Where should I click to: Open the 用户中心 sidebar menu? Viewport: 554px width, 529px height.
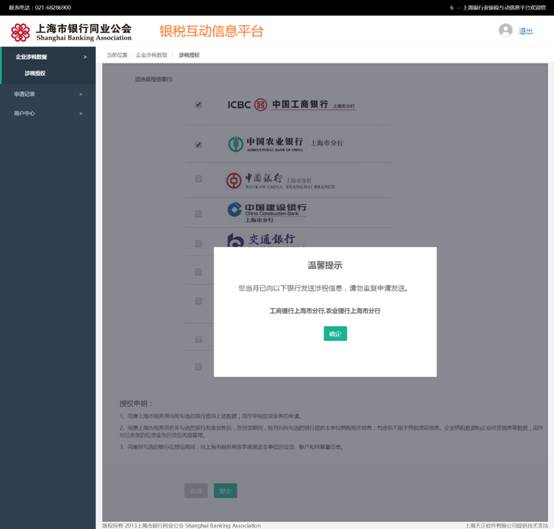point(48,113)
